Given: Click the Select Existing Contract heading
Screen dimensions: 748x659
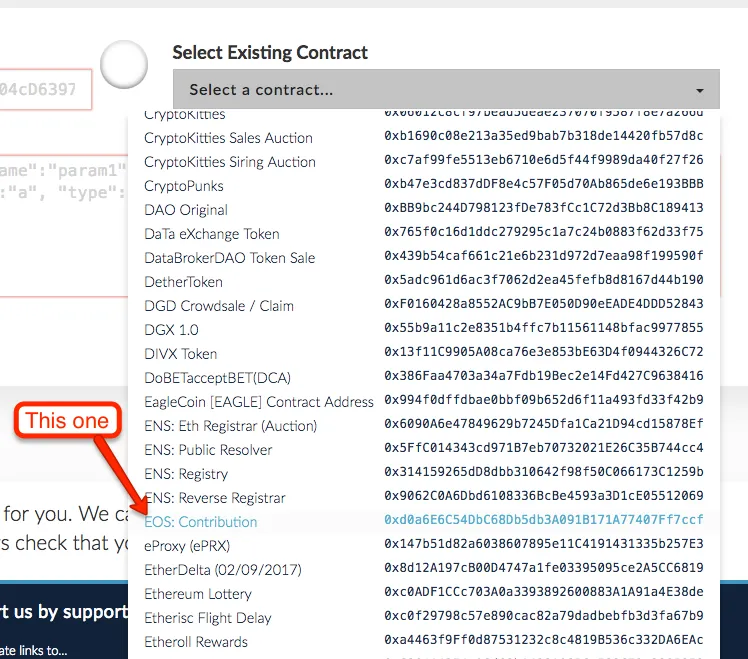Looking at the screenshot, I should pyautogui.click(x=270, y=52).
